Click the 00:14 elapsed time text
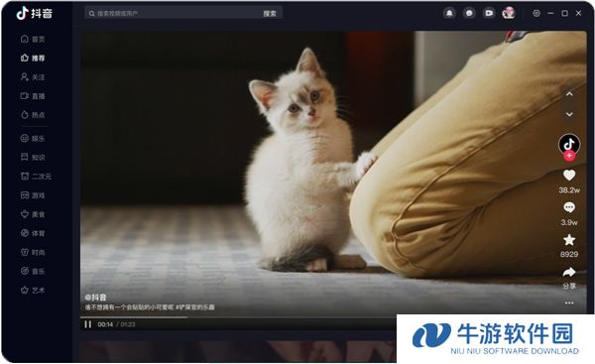The image size is (595, 364). (x=105, y=324)
